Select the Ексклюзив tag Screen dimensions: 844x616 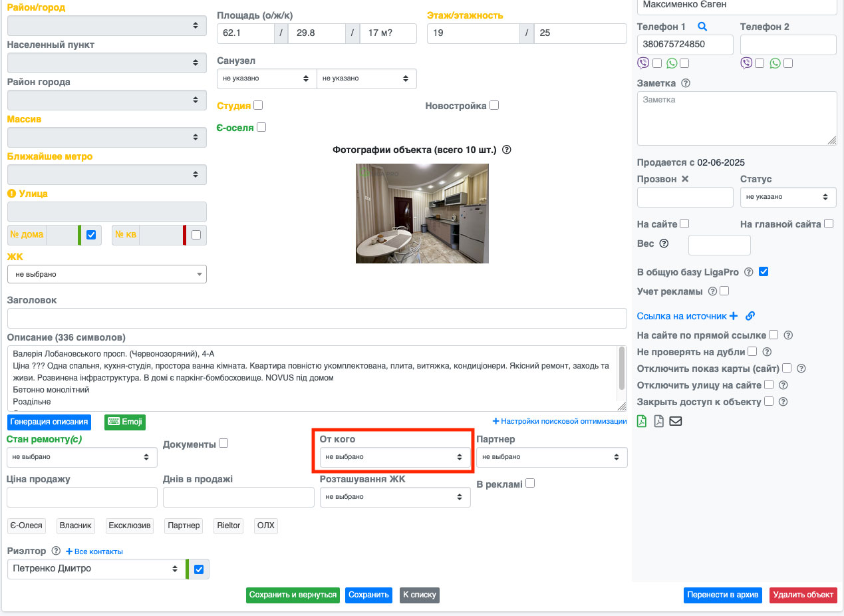pos(130,526)
